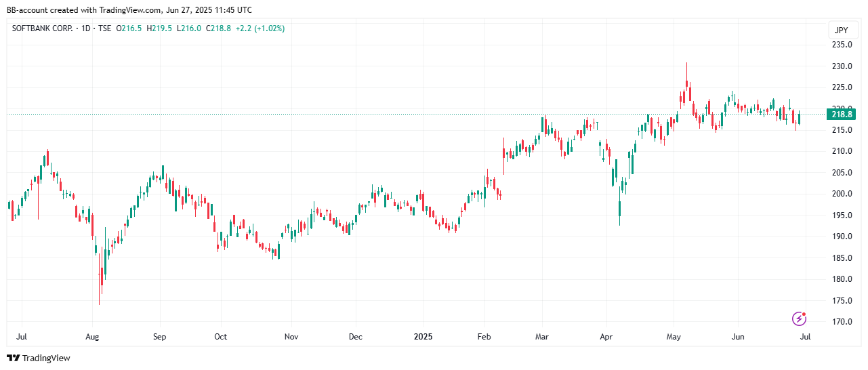Click the Aug label on time axis

click(93, 336)
